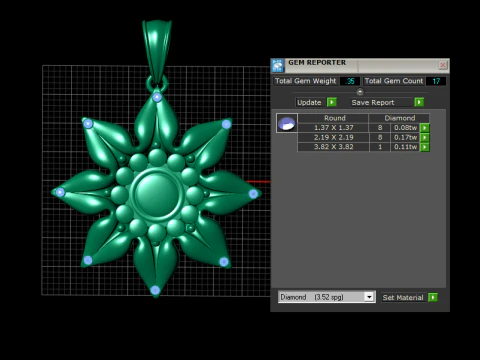
Task: Select the gem at the lower-right petal tip
Action: (x=224, y=262)
